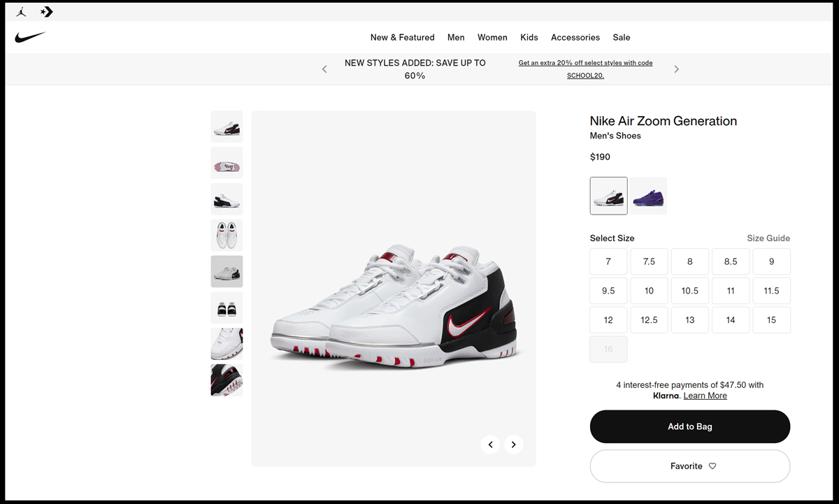Add the shoe to bag

click(690, 426)
